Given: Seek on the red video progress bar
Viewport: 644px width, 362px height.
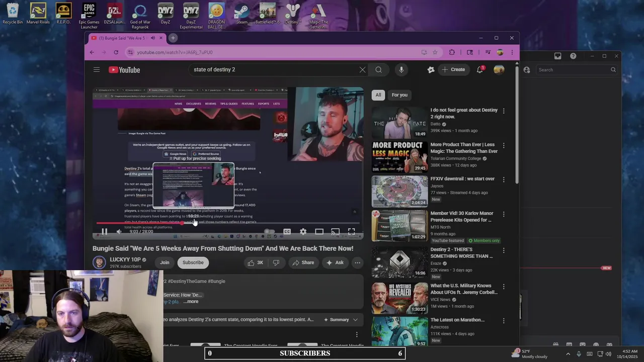Looking at the screenshot, I should pyautogui.click(x=228, y=223).
